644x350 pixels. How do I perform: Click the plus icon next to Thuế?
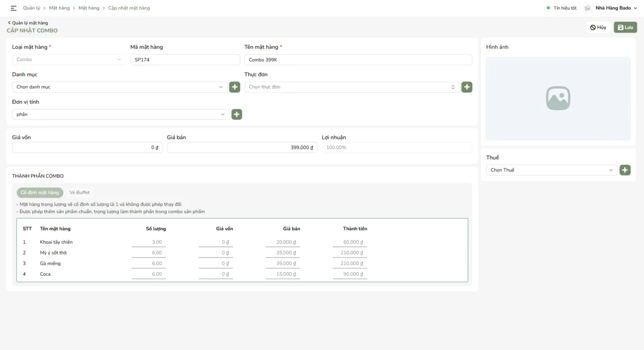click(x=625, y=170)
